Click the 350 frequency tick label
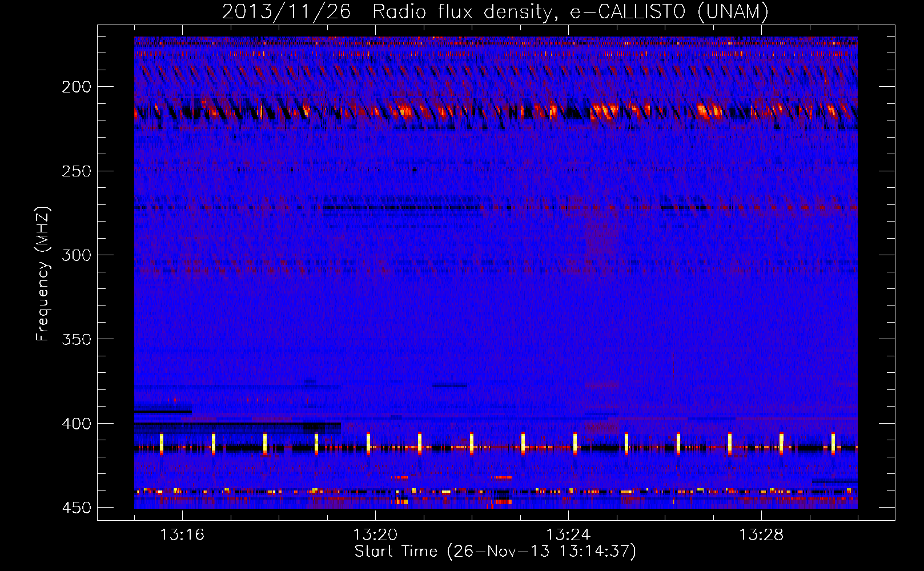The width and height of the screenshot is (924, 571). tap(77, 339)
